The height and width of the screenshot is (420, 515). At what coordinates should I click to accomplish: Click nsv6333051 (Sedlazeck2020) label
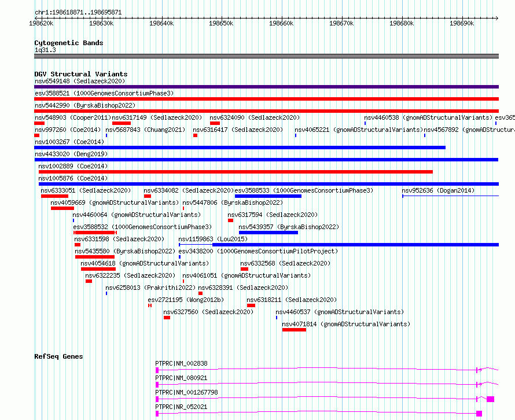click(x=86, y=190)
